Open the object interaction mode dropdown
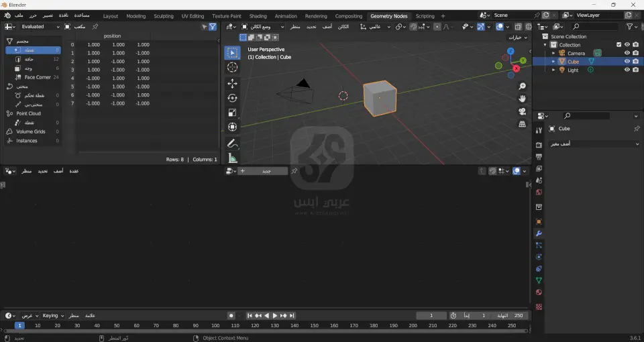 [262, 27]
